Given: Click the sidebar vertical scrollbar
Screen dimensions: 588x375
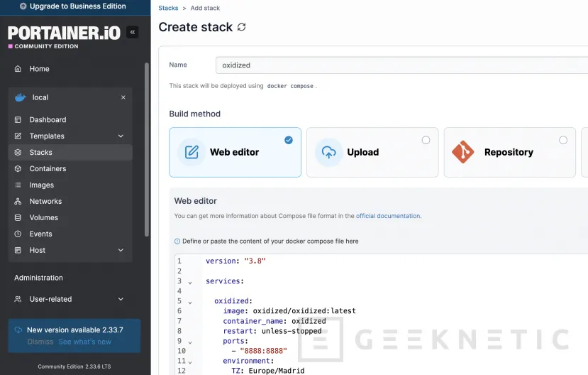Looking at the screenshot, I should coord(147,149).
